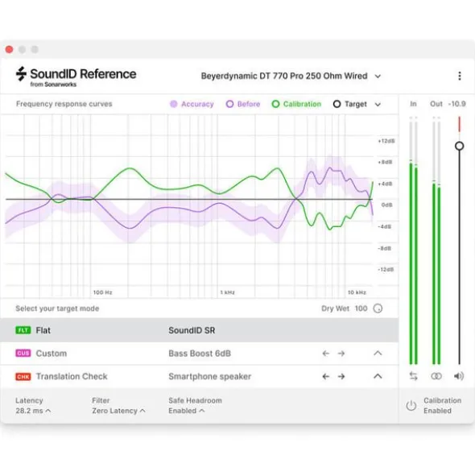Select the Flat target mode row
The width and height of the screenshot is (475, 476).
(x=200, y=330)
